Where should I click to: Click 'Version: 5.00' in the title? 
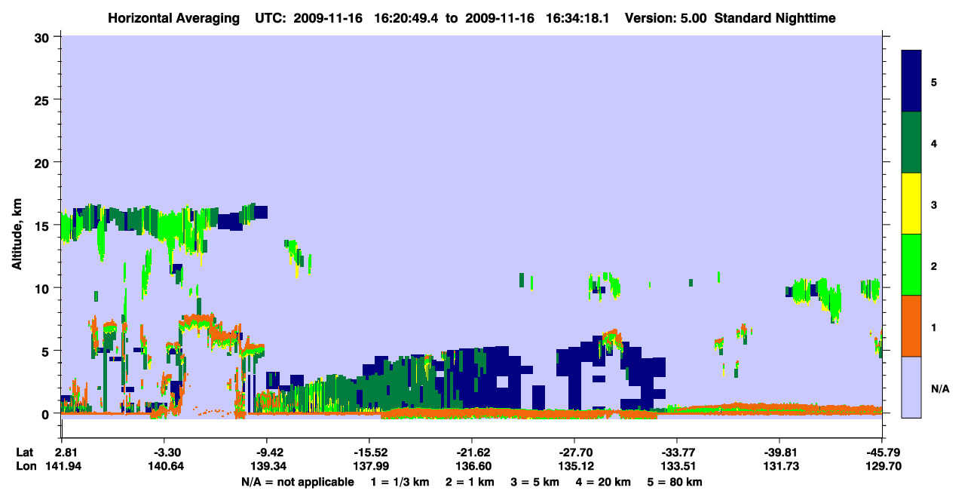[666, 18]
